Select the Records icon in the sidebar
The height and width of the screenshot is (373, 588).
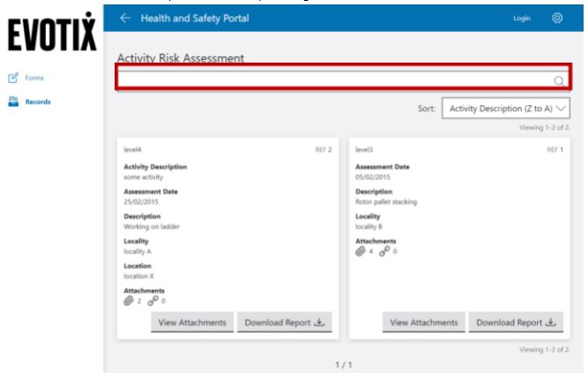12,101
